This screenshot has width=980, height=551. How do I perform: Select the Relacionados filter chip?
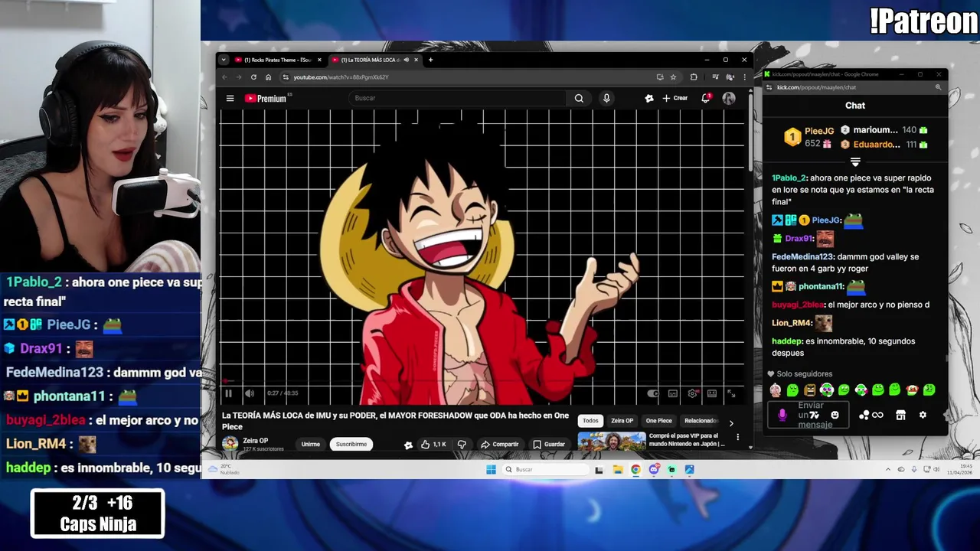tap(701, 420)
